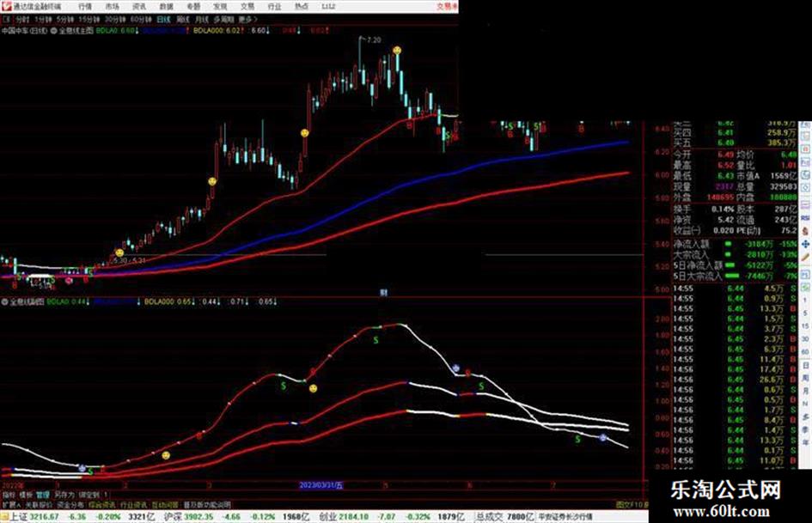This screenshot has width=812, height=523.
Task: Click the smiley marker near 5.20-5.21 label
Action: [119, 252]
